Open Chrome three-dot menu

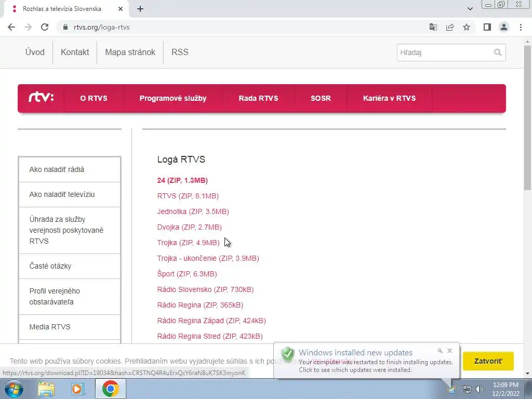(x=521, y=27)
